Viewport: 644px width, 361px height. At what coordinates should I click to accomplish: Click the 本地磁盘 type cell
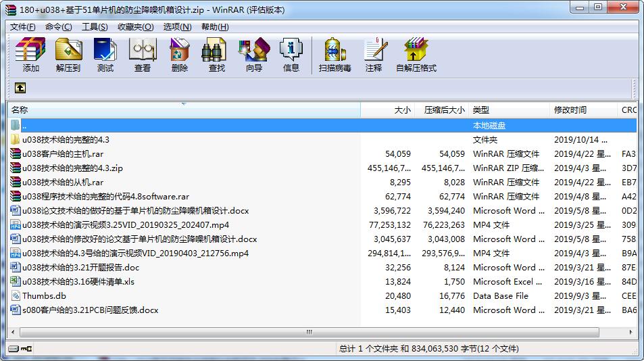pyautogui.click(x=489, y=126)
